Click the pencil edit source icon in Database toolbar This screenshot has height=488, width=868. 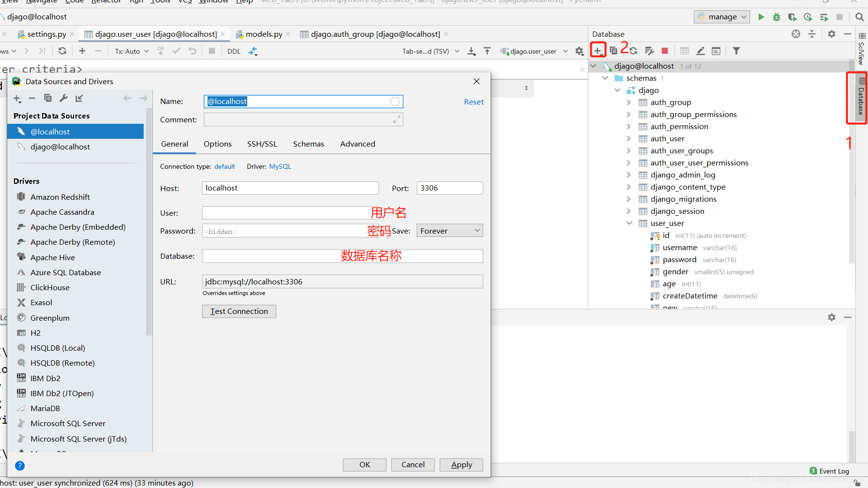[700, 51]
